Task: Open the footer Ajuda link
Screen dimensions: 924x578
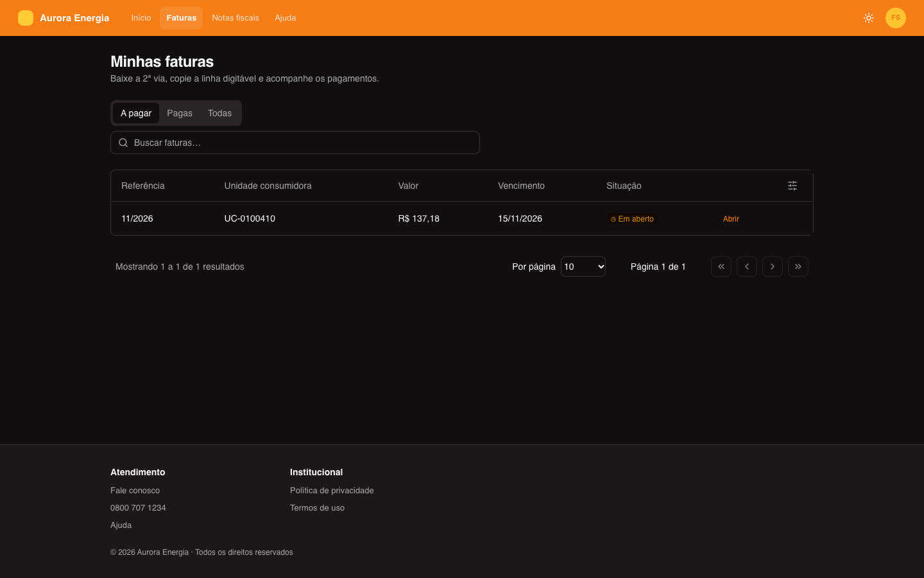Action: (x=121, y=525)
